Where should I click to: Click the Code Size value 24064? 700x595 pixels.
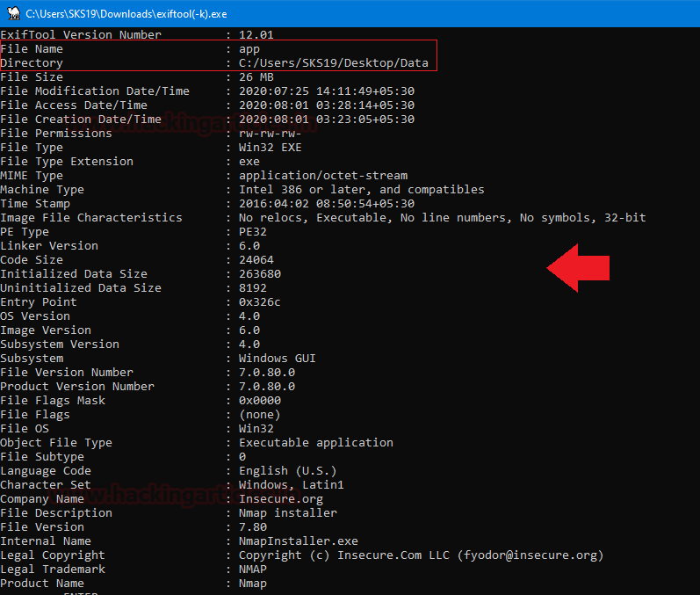click(256, 260)
